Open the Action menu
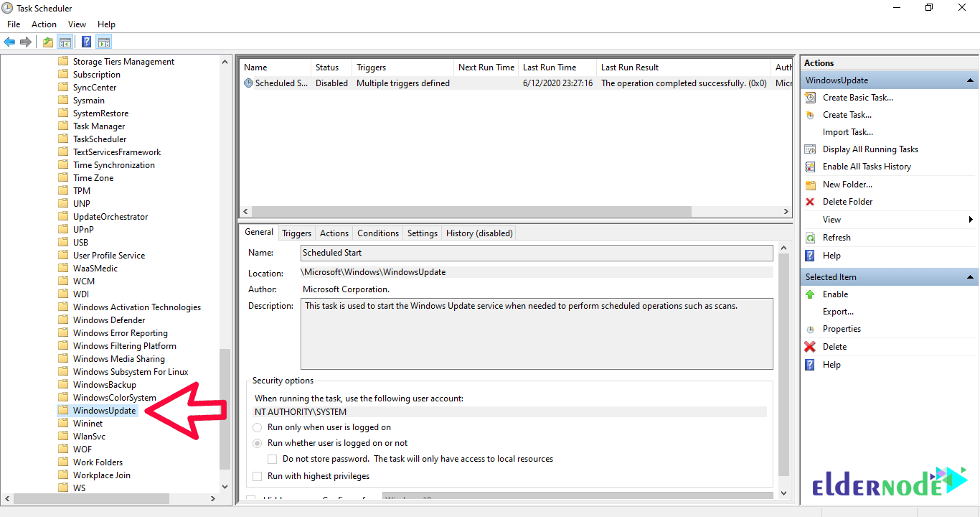The image size is (980, 517). click(44, 24)
